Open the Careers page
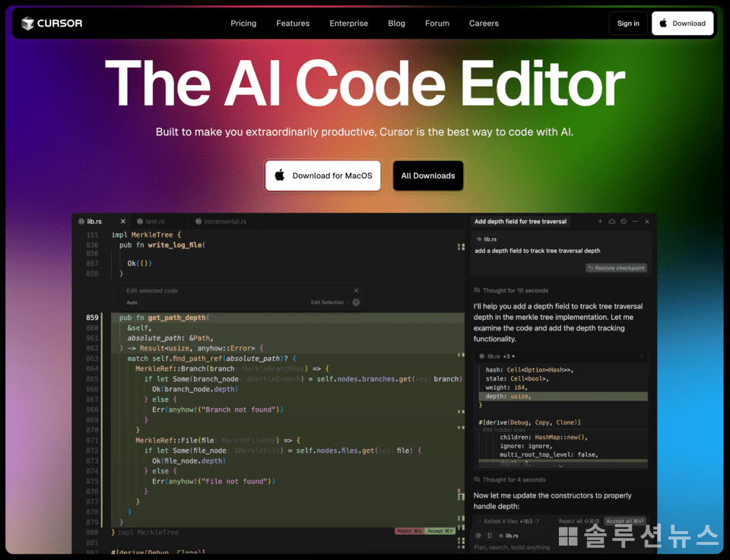This screenshot has width=730, height=560. point(484,24)
